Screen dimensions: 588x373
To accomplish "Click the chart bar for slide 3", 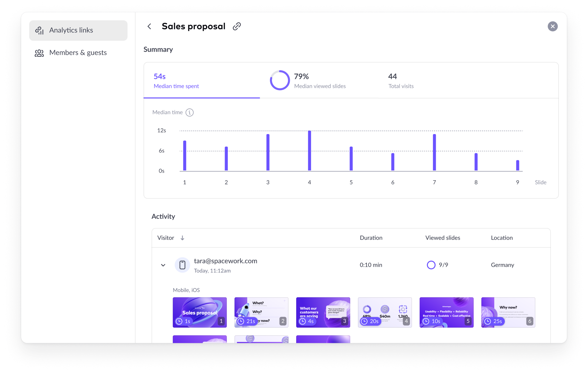I will point(268,152).
